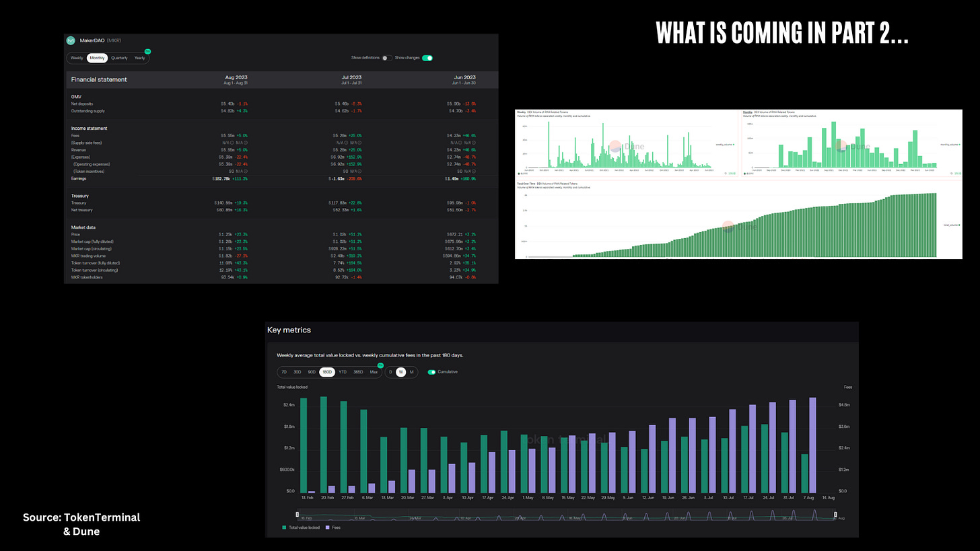Click the Net treasury row label
This screenshot has height=551, width=980.
[x=82, y=210]
